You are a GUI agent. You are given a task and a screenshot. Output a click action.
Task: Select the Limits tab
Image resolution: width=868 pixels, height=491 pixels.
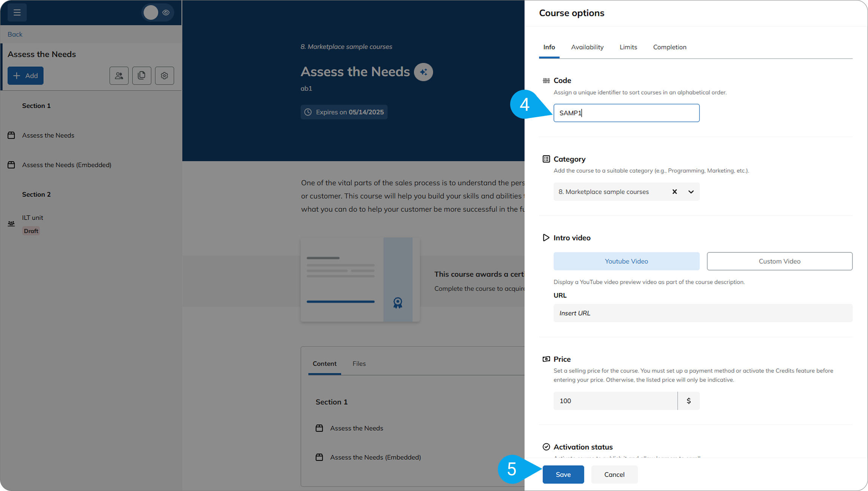click(x=628, y=47)
